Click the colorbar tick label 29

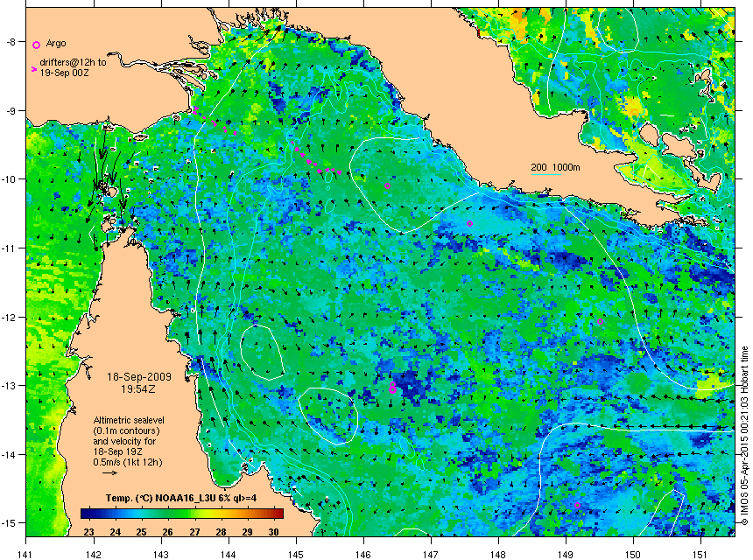247,532
